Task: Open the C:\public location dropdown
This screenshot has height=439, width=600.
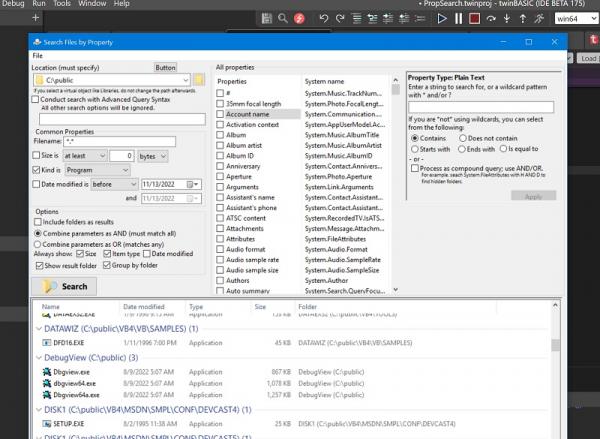Action: click(186, 80)
